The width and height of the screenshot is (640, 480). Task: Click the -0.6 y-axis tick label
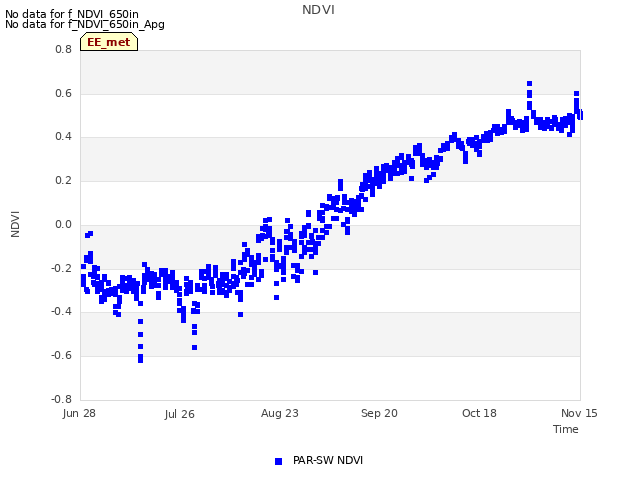click(61, 356)
